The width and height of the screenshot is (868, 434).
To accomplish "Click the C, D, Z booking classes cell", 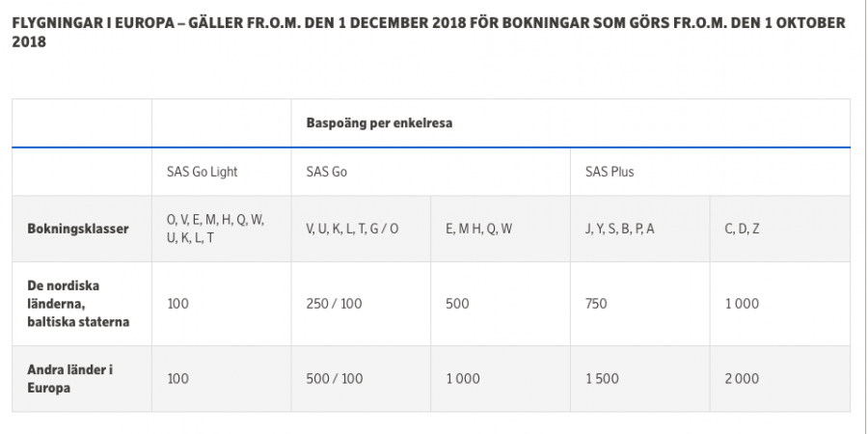I will [743, 229].
